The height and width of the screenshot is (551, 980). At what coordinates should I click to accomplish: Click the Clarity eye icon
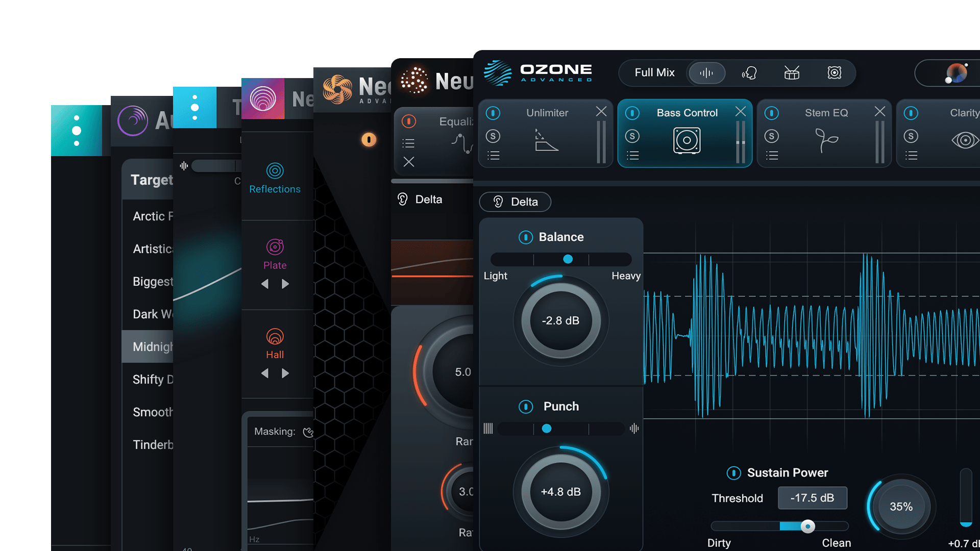coord(965,140)
